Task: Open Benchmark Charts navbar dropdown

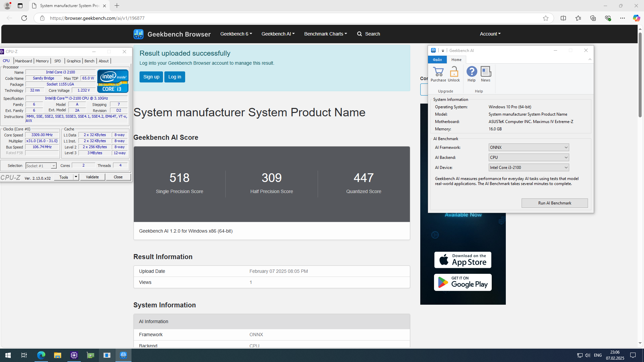Action: [x=325, y=34]
